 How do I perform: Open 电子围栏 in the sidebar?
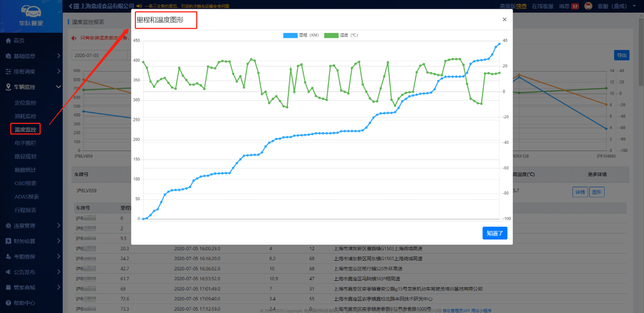tap(25, 143)
